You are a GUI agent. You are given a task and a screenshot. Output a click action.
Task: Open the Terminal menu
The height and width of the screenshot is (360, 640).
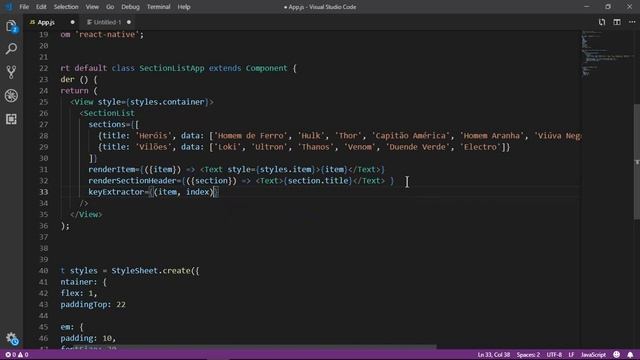coord(159,7)
